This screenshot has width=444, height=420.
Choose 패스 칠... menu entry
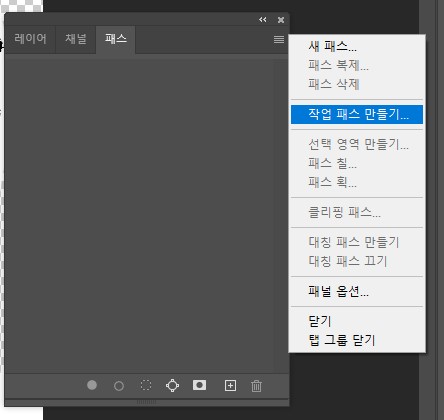[x=357, y=163]
